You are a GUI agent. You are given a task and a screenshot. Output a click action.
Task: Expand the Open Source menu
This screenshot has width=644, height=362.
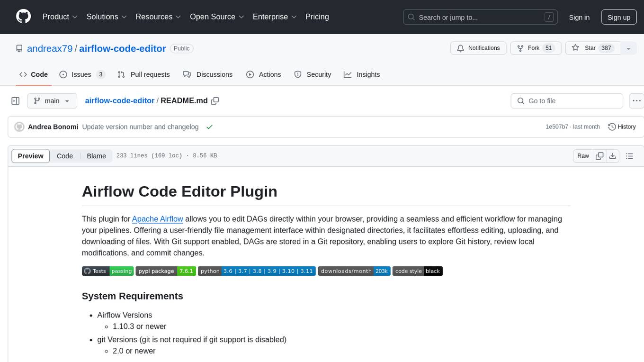tap(217, 17)
